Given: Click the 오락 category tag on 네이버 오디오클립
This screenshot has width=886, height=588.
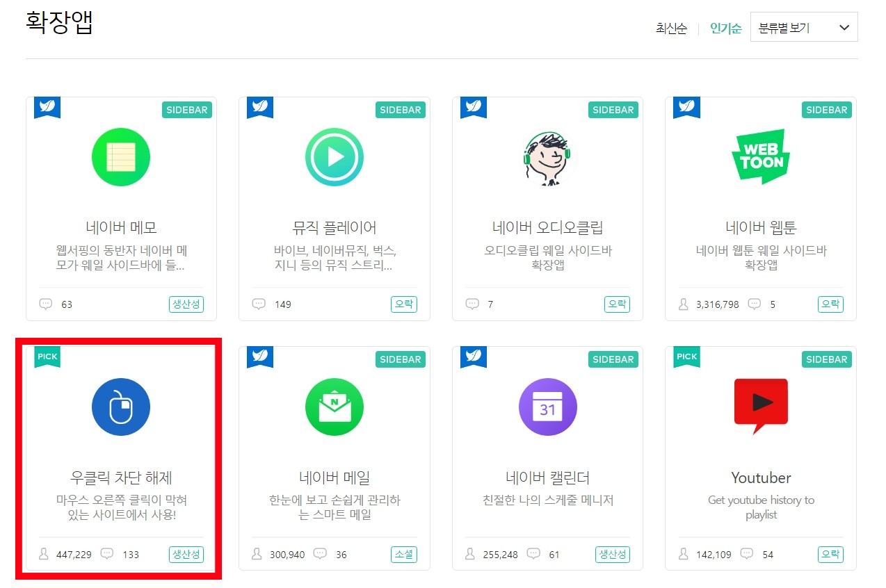Looking at the screenshot, I should point(617,304).
